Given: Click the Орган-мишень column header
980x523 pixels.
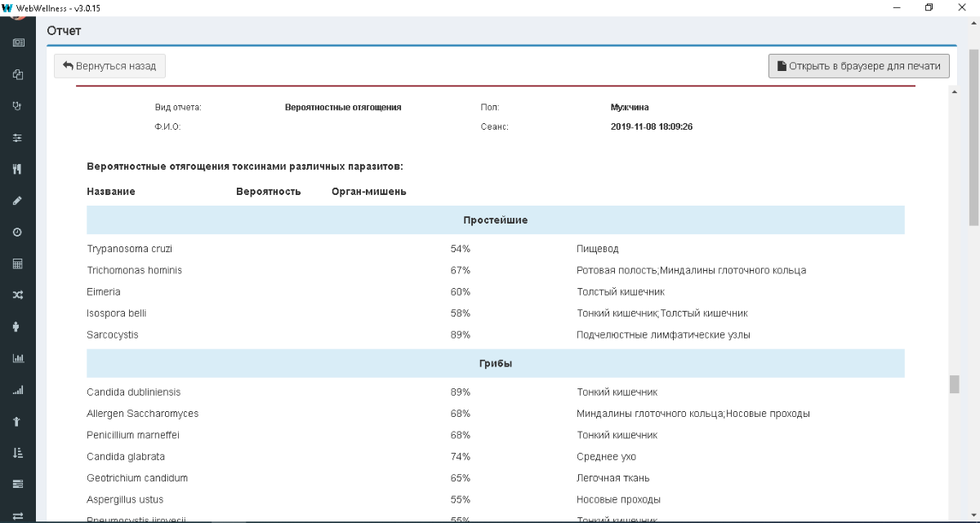Looking at the screenshot, I should point(369,192).
